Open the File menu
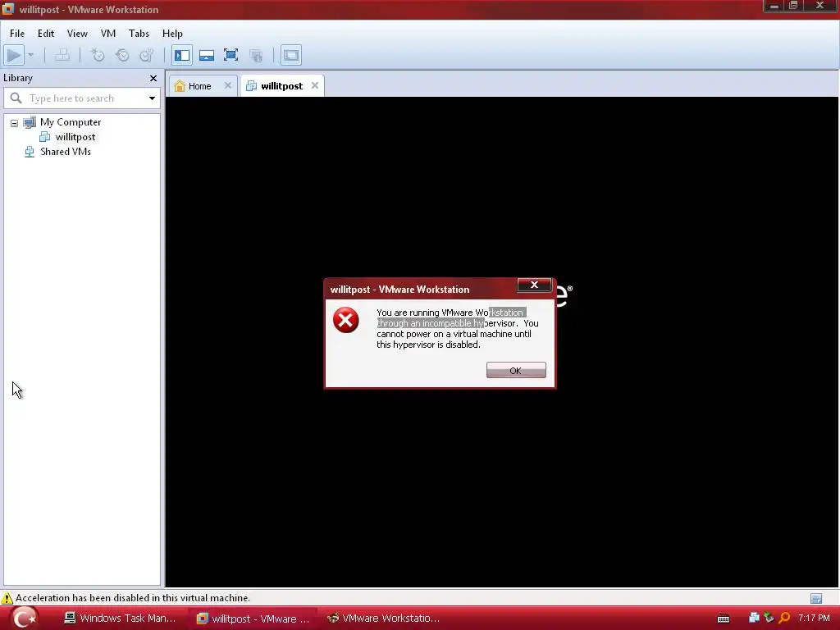 (x=17, y=33)
